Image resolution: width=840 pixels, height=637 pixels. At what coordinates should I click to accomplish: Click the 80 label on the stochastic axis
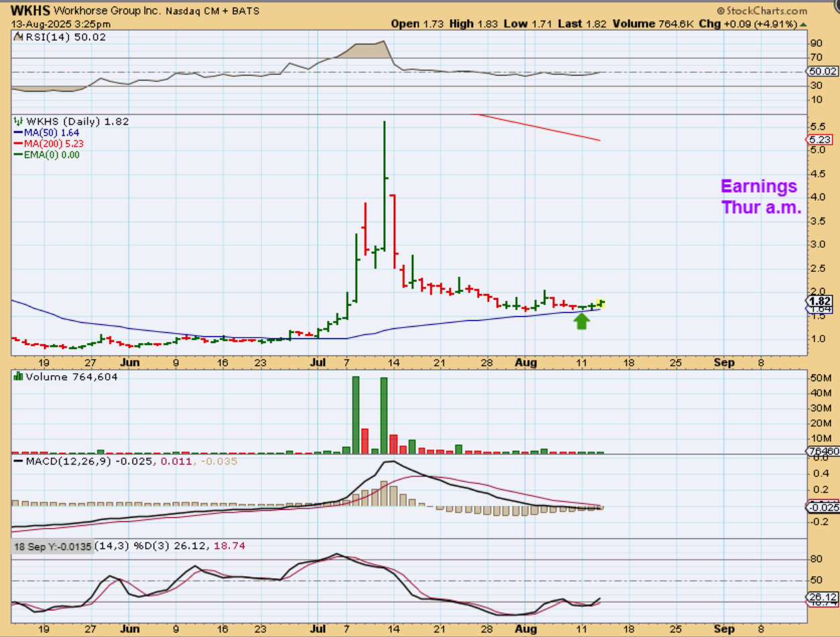pyautogui.click(x=816, y=559)
